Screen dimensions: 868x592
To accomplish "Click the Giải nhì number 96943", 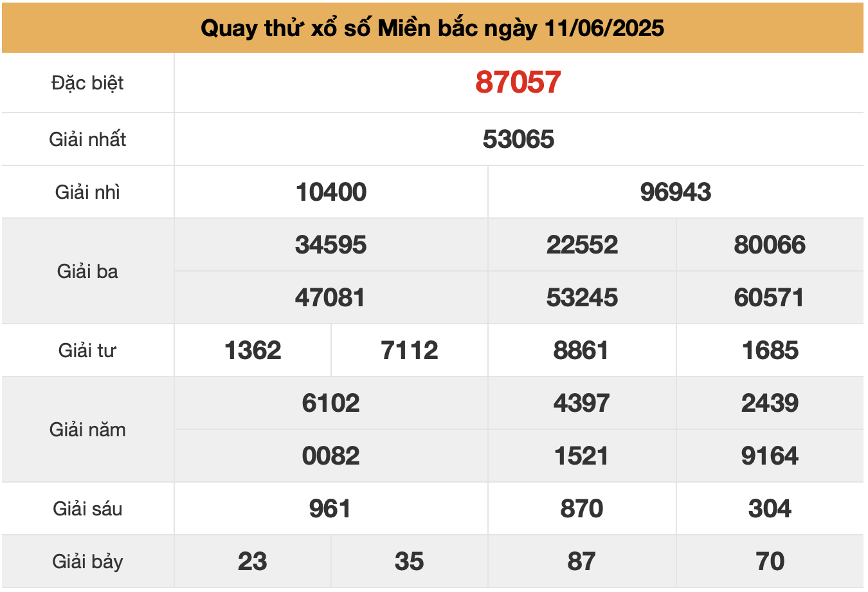I will [676, 192].
